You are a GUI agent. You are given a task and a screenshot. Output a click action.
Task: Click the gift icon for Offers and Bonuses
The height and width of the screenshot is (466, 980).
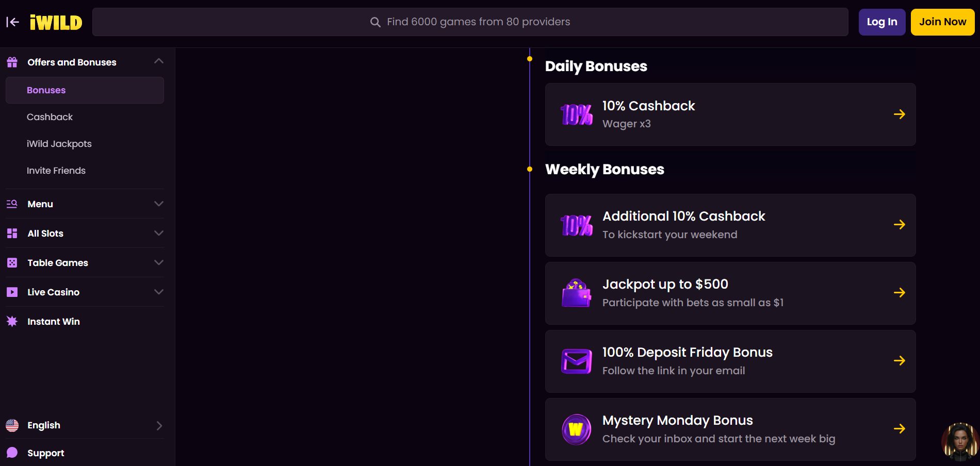(12, 62)
